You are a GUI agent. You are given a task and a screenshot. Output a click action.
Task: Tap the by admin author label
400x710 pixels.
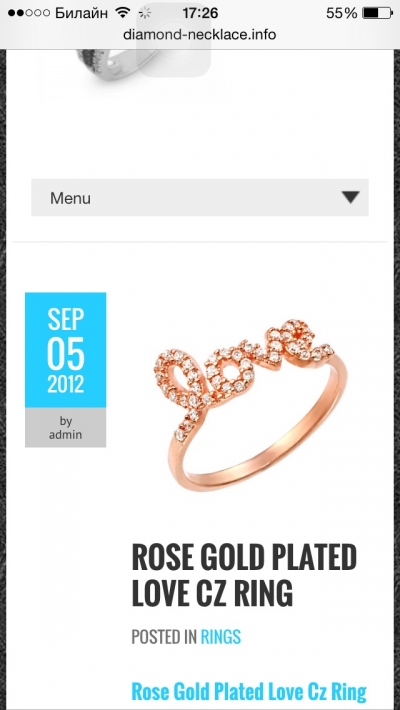pyautogui.click(x=66, y=427)
